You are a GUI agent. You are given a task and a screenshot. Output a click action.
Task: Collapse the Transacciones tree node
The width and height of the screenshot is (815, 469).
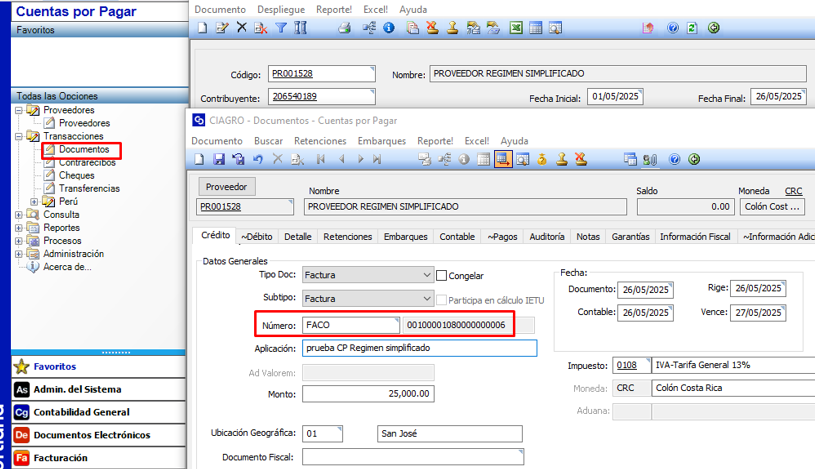tap(20, 137)
